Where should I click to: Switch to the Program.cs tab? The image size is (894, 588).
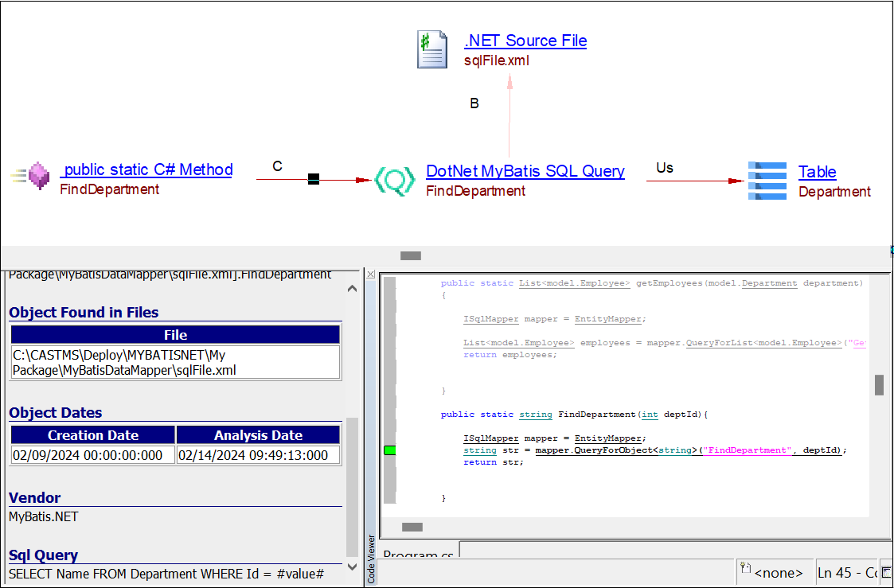[418, 555]
